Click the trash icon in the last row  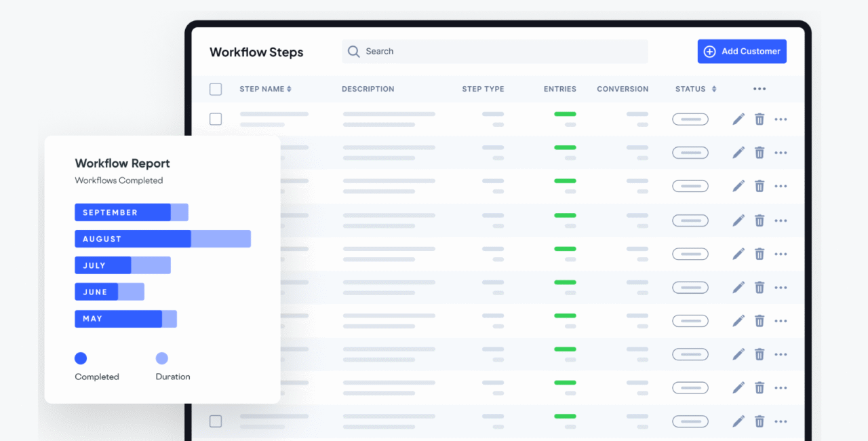(759, 421)
